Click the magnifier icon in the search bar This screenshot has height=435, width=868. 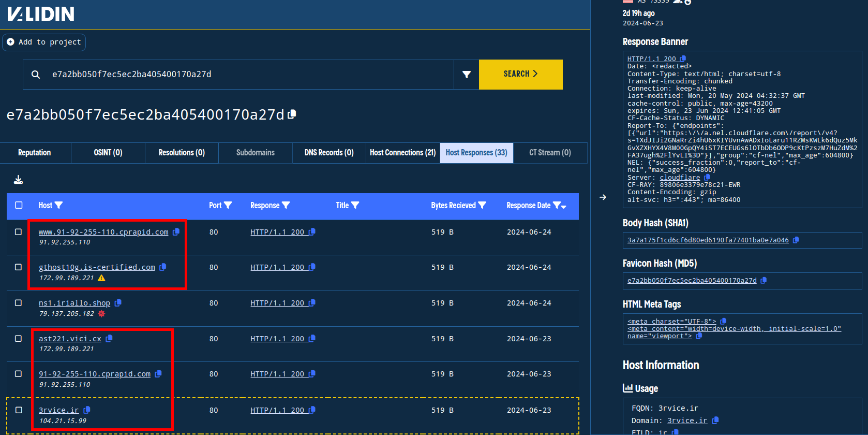[x=36, y=75]
